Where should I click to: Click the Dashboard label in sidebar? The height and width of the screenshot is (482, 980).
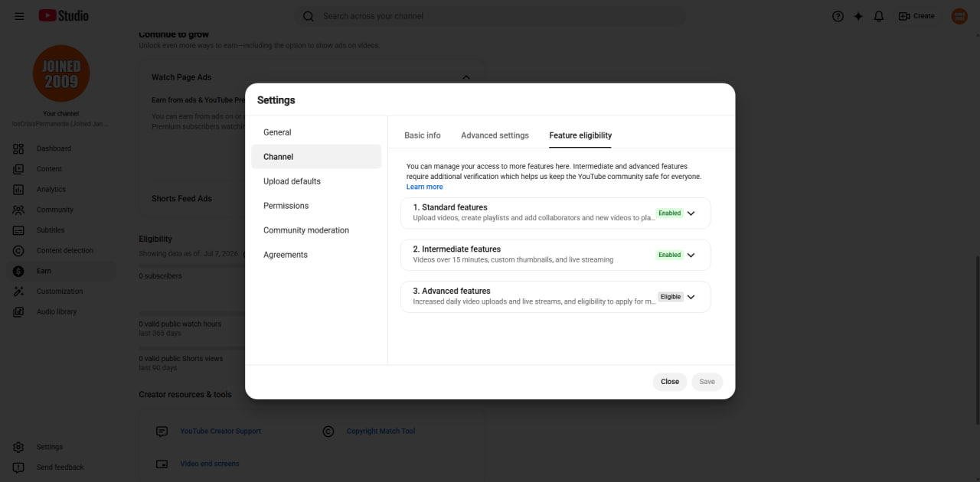coord(54,148)
